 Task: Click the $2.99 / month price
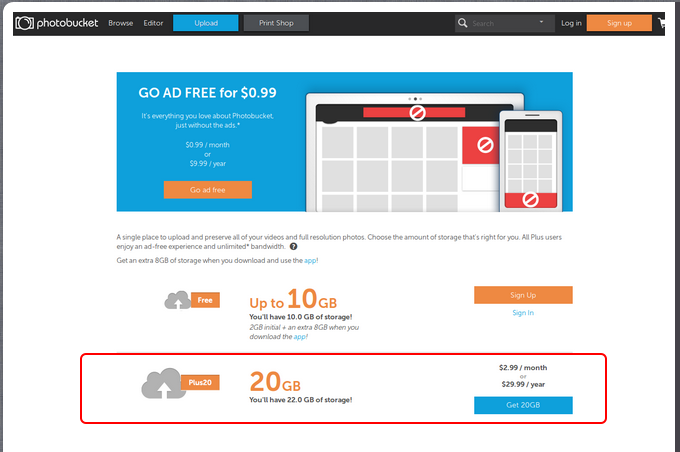coord(523,367)
